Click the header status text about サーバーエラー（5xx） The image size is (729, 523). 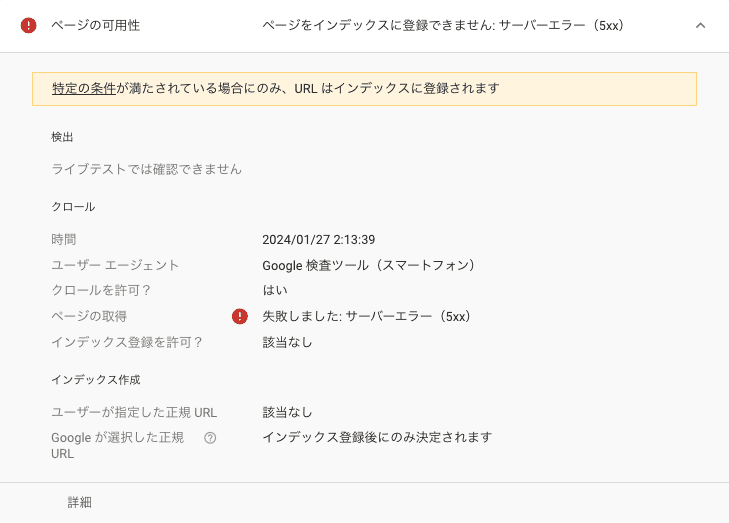tap(443, 25)
